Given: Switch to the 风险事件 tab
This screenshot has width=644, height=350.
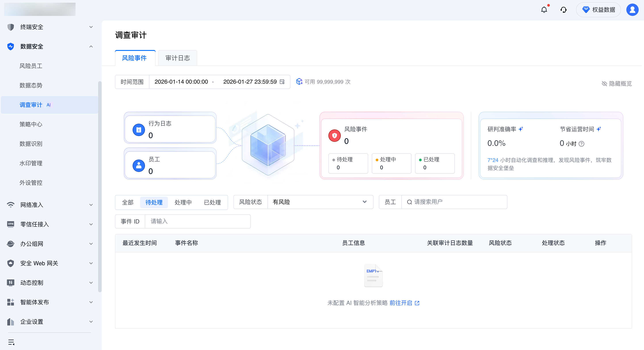Looking at the screenshot, I should [135, 58].
